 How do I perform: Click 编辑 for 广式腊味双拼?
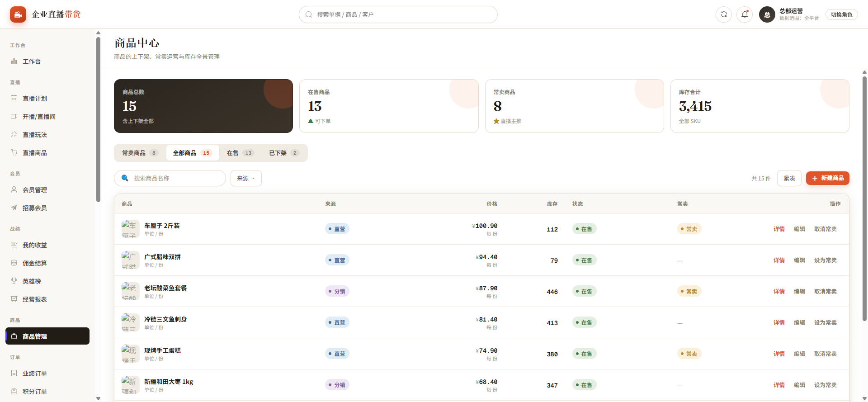point(799,260)
